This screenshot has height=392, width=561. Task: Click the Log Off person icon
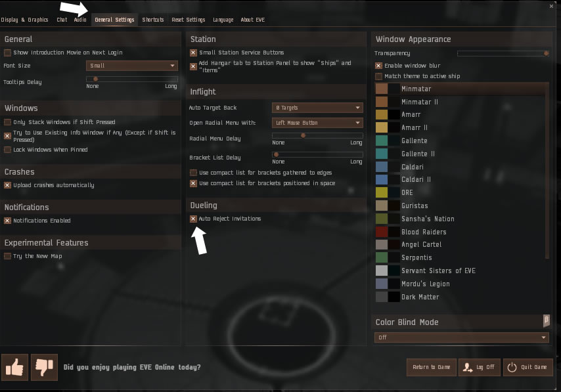coord(467,367)
